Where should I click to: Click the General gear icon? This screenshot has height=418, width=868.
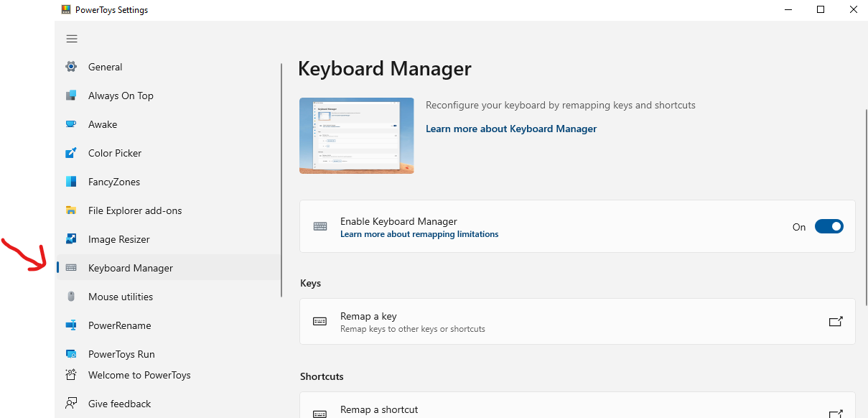coord(71,67)
